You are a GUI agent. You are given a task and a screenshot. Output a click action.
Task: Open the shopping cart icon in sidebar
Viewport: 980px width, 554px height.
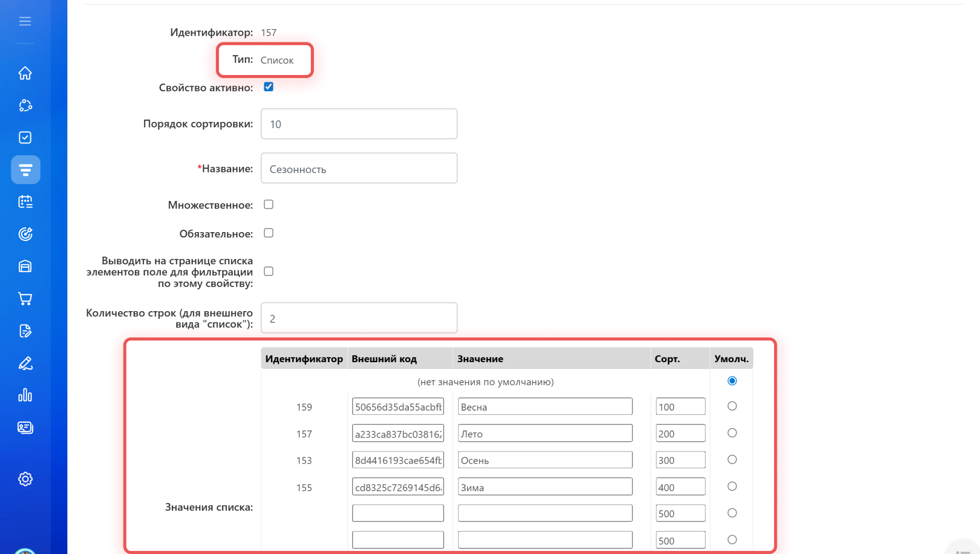[x=25, y=298]
